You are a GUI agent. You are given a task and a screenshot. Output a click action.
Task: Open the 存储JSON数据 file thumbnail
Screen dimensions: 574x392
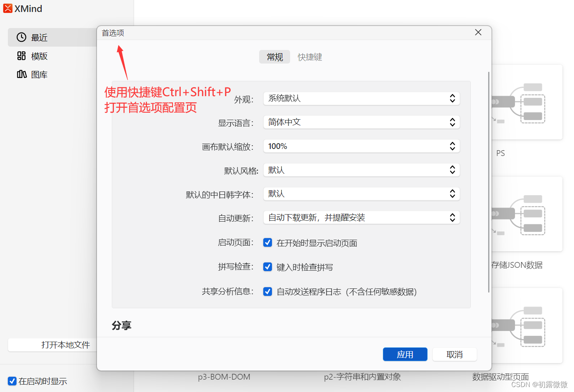click(x=527, y=214)
